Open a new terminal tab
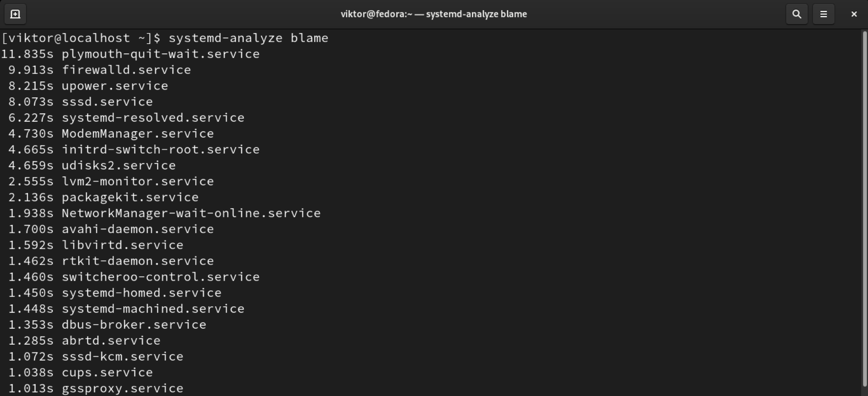 15,14
